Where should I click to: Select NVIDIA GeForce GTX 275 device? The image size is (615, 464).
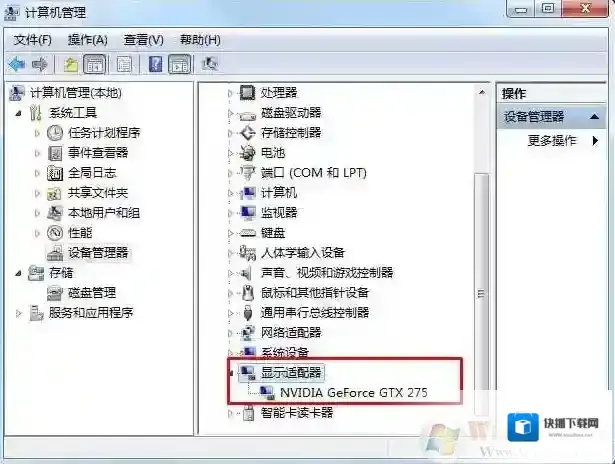click(353, 393)
